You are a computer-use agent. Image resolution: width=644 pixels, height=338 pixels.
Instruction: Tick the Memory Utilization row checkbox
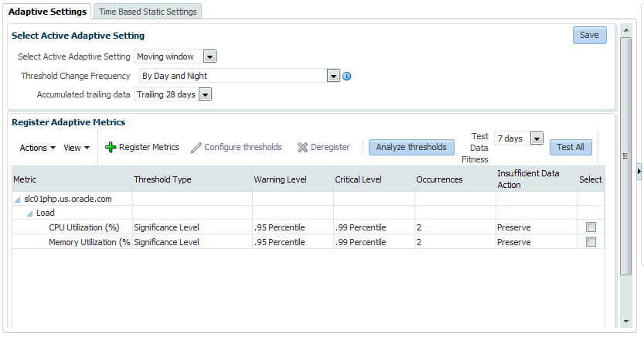[x=591, y=241]
